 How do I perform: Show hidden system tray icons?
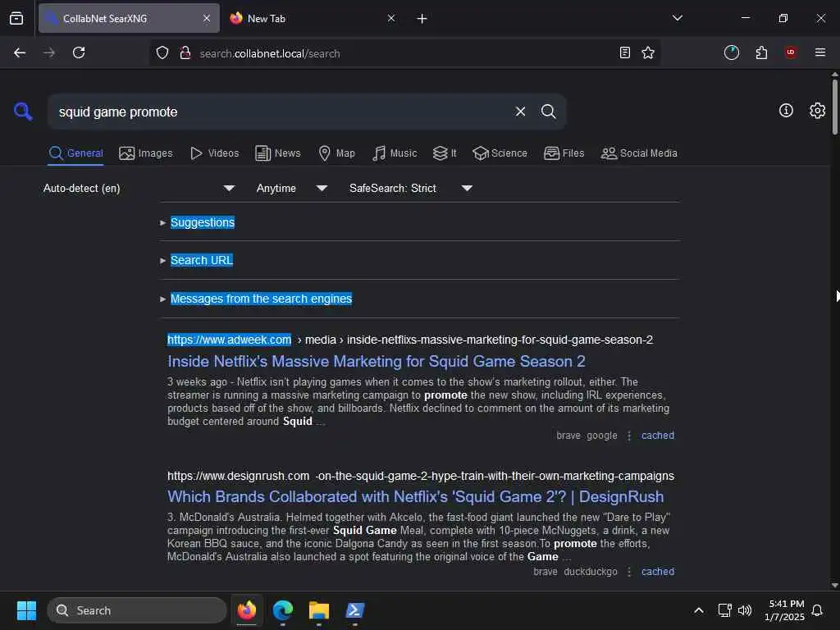699,610
